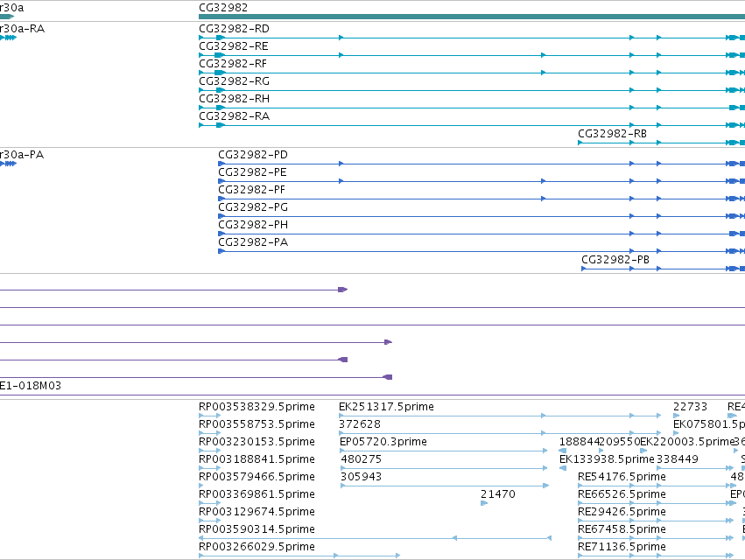
Task: Click the 338449 feature label
Action: (678, 459)
